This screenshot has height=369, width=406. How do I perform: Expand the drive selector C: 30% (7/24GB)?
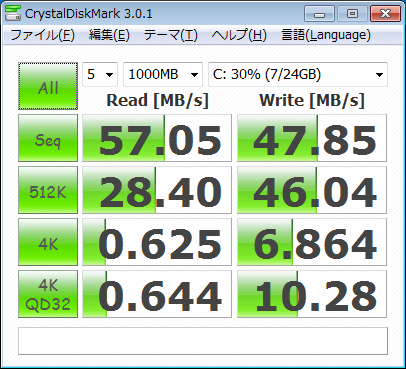coord(298,74)
